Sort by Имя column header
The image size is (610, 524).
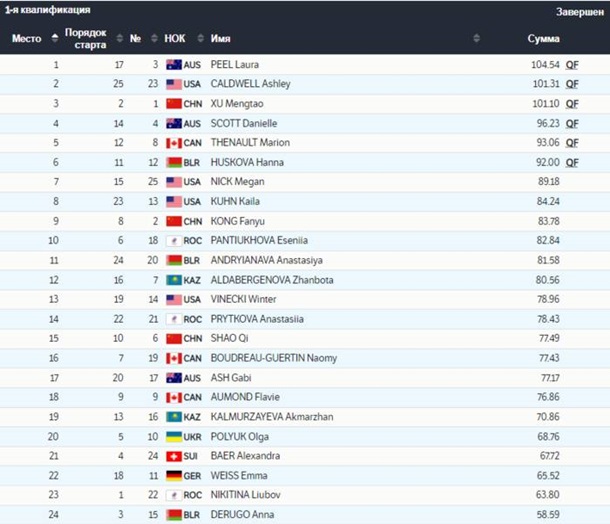tap(221, 39)
